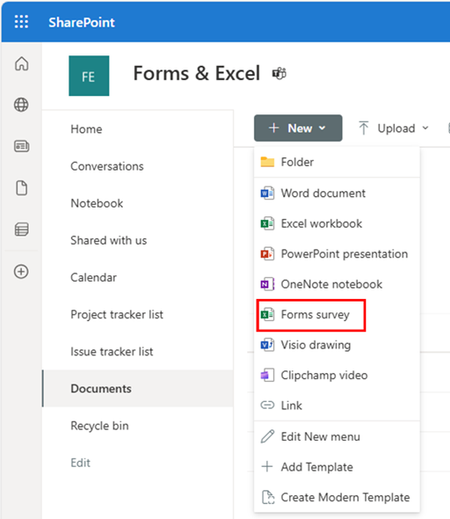Click the Excel workbook icon
The image size is (450, 519).
coord(267,223)
